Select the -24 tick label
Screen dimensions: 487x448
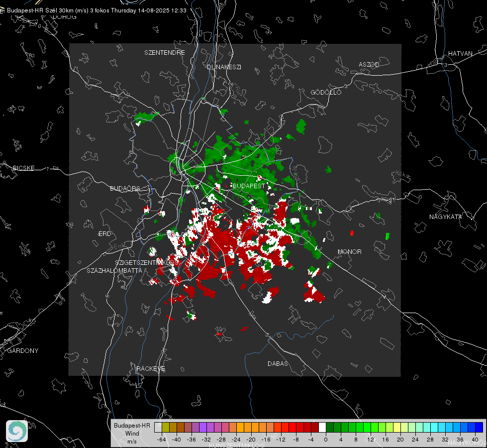point(236,440)
